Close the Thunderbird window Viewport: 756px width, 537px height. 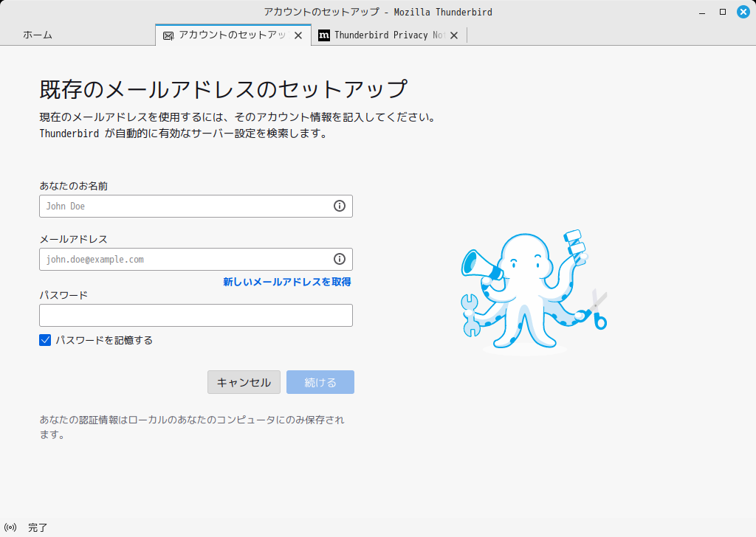(743, 12)
